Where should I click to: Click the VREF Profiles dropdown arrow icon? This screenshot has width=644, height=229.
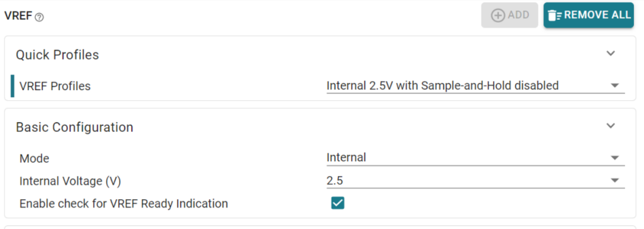tap(615, 86)
